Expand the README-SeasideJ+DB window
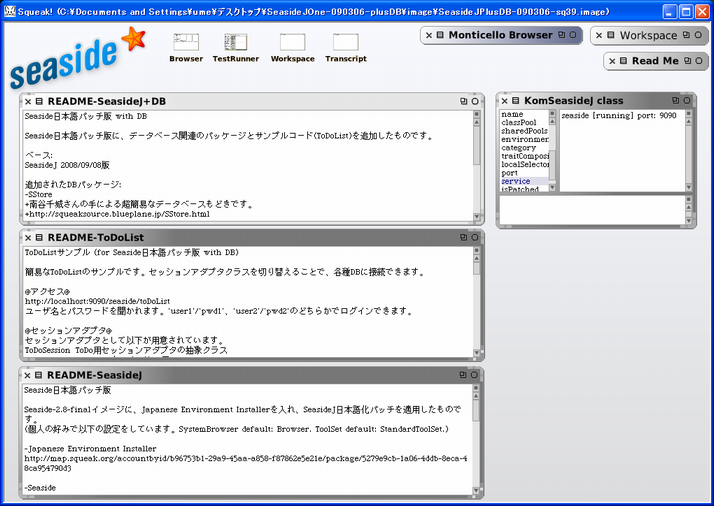714x506 pixels. 464,101
